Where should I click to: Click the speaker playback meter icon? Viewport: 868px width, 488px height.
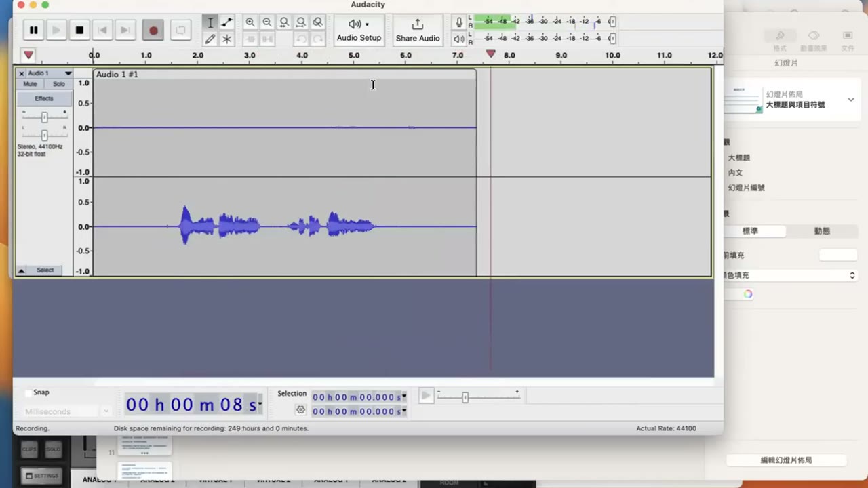pyautogui.click(x=459, y=39)
